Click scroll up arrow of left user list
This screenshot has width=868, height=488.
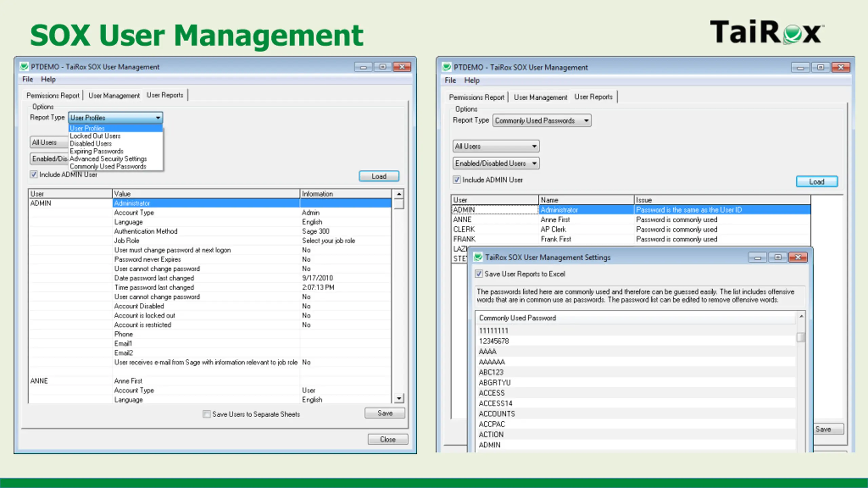click(399, 194)
